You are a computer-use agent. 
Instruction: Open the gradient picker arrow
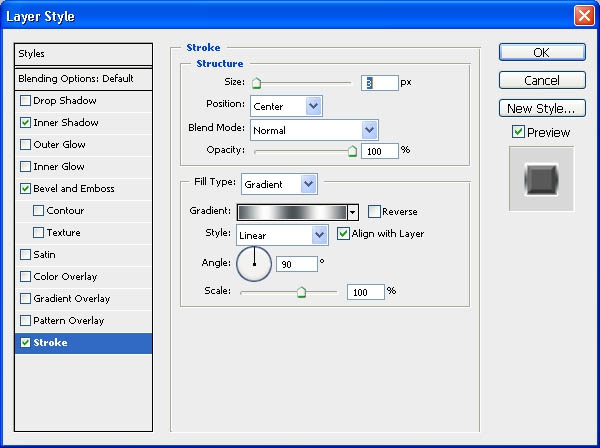pyautogui.click(x=353, y=212)
